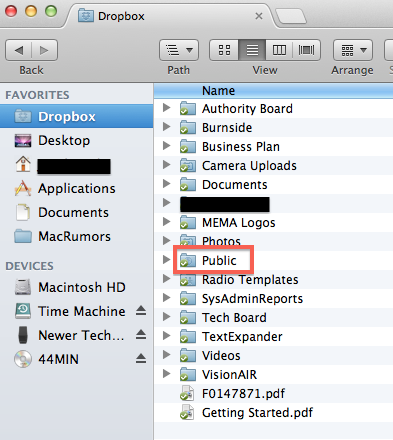
Task: Select the Business Plan folder icon
Action: [188, 147]
